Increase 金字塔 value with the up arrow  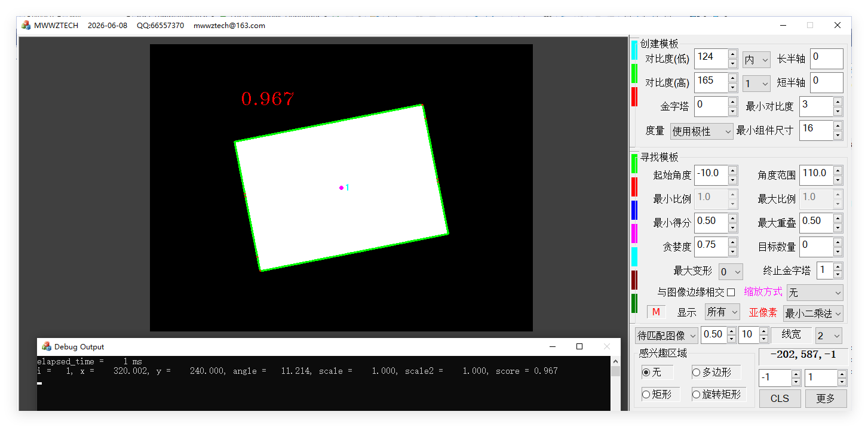pos(733,102)
